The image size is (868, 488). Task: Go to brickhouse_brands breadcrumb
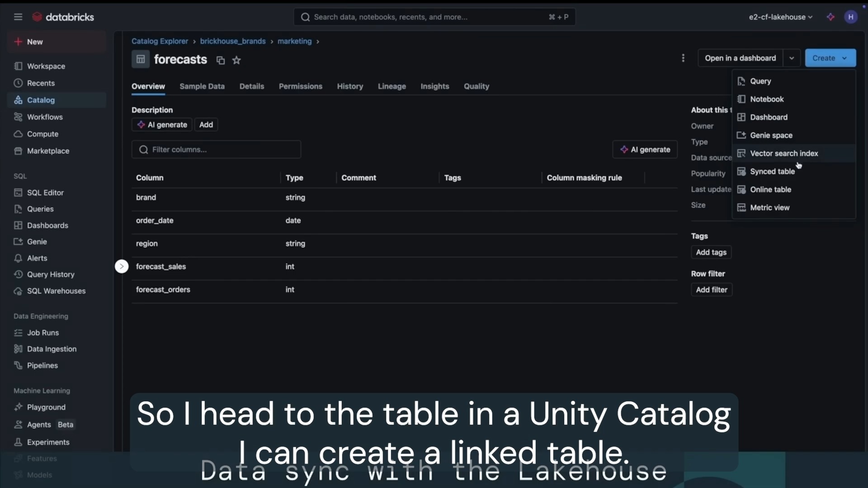(233, 41)
